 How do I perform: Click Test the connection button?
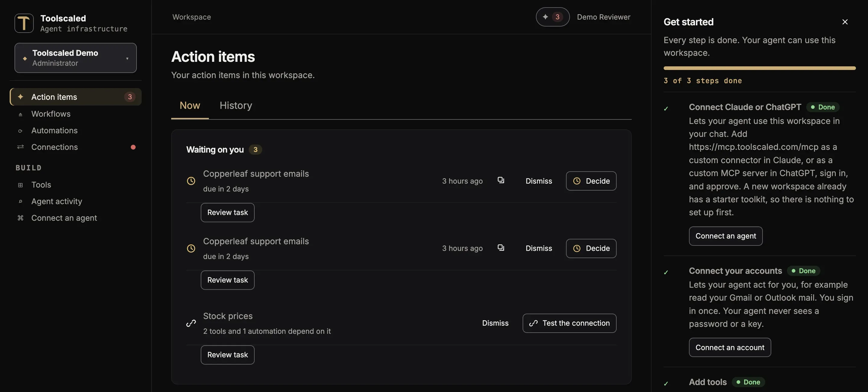click(569, 323)
